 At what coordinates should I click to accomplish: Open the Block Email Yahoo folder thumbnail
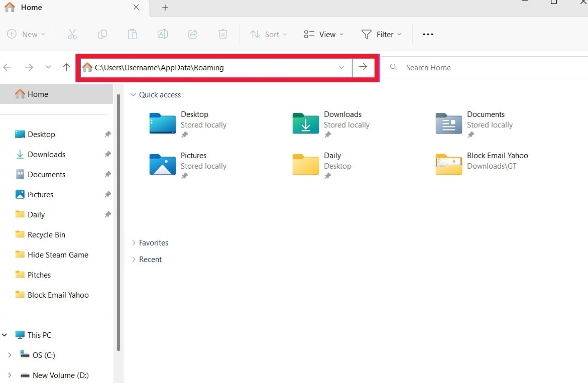(x=448, y=165)
